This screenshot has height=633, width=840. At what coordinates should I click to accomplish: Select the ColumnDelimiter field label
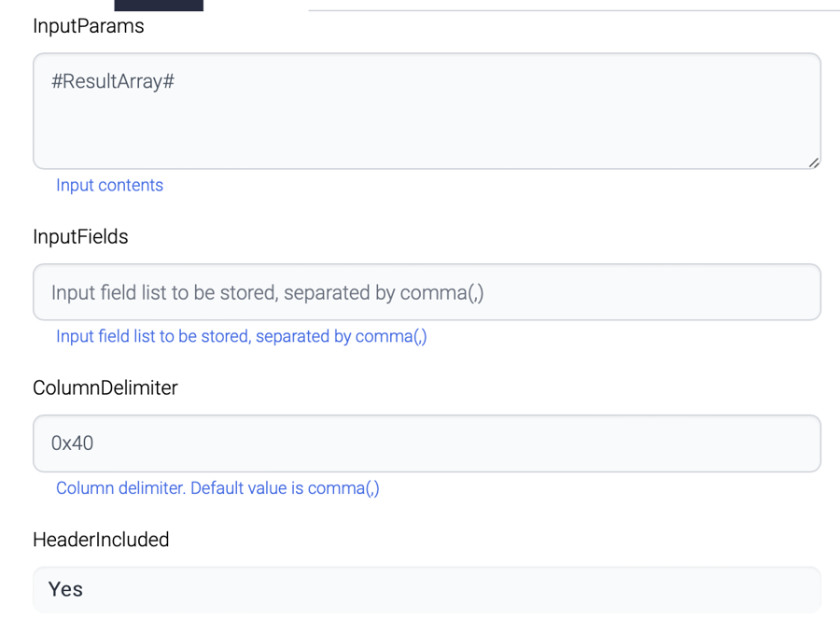coord(105,387)
